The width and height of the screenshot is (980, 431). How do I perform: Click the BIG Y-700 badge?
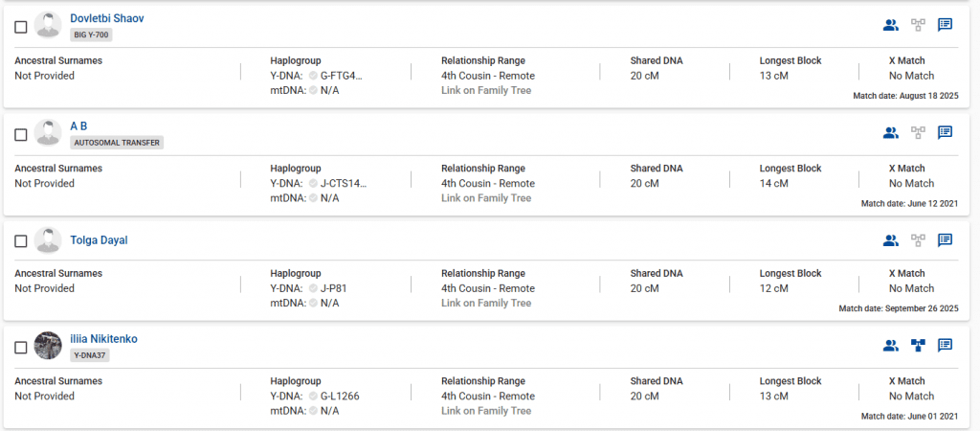(93, 35)
